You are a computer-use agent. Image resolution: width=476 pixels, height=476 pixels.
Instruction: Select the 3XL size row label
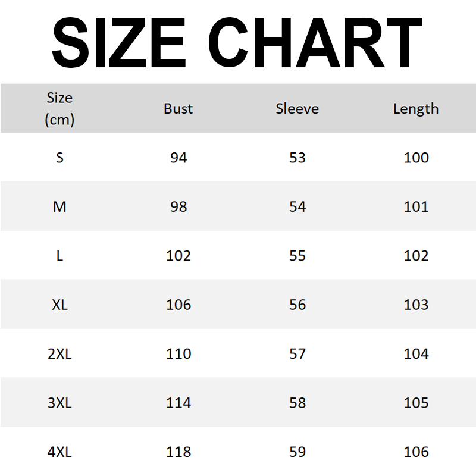[59, 403]
